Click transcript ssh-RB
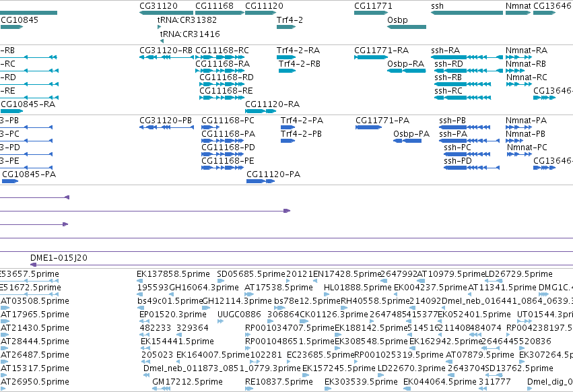The image size is (573, 392). click(x=448, y=77)
